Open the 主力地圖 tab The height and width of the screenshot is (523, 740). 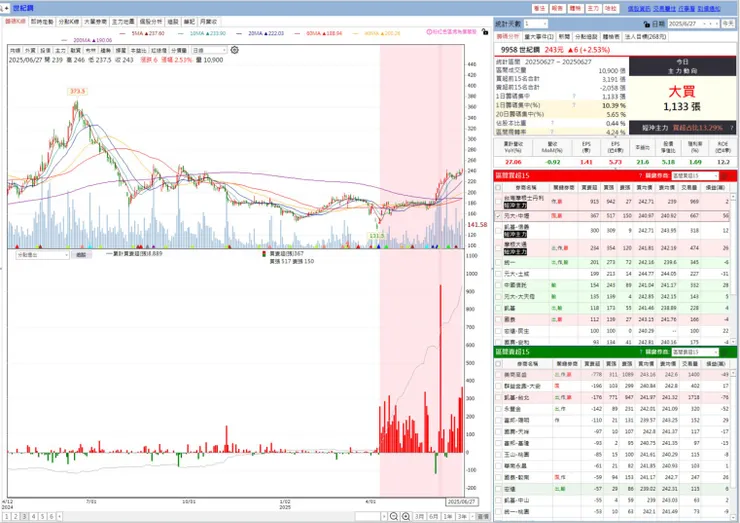pyautogui.click(x=123, y=22)
